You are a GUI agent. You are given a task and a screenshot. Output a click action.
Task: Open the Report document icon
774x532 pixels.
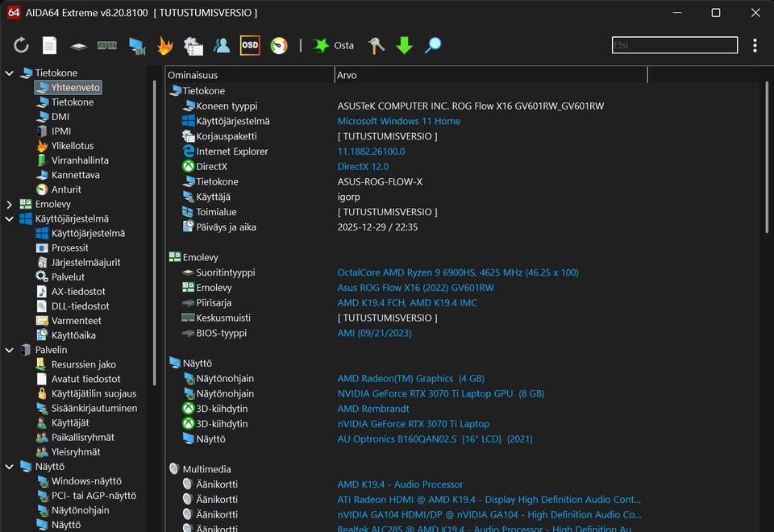(50, 46)
